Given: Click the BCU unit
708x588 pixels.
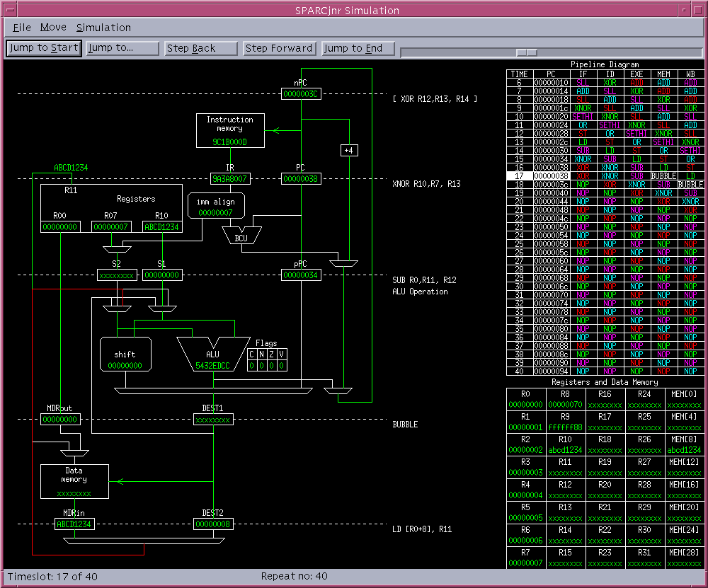Looking at the screenshot, I should [x=241, y=236].
